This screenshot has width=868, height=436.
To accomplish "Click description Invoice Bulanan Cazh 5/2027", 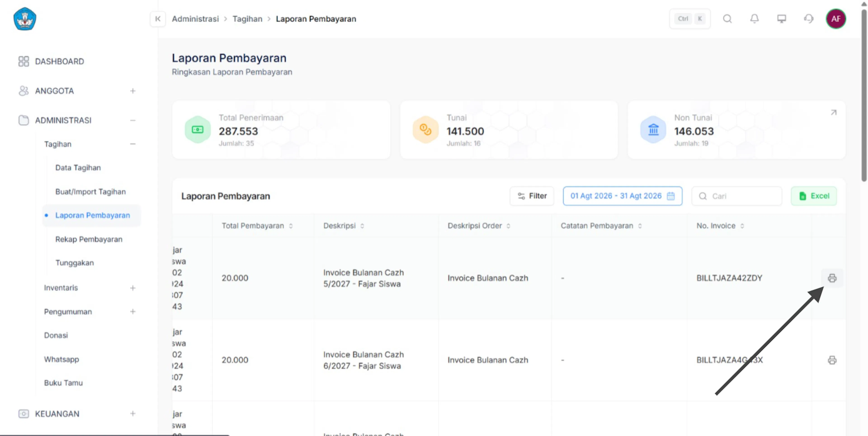I will click(x=363, y=278).
